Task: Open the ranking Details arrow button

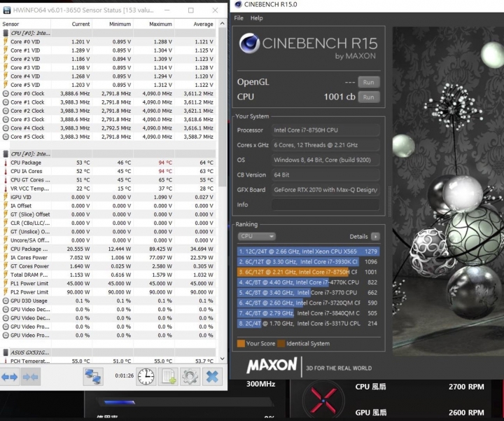Action: tap(375, 236)
